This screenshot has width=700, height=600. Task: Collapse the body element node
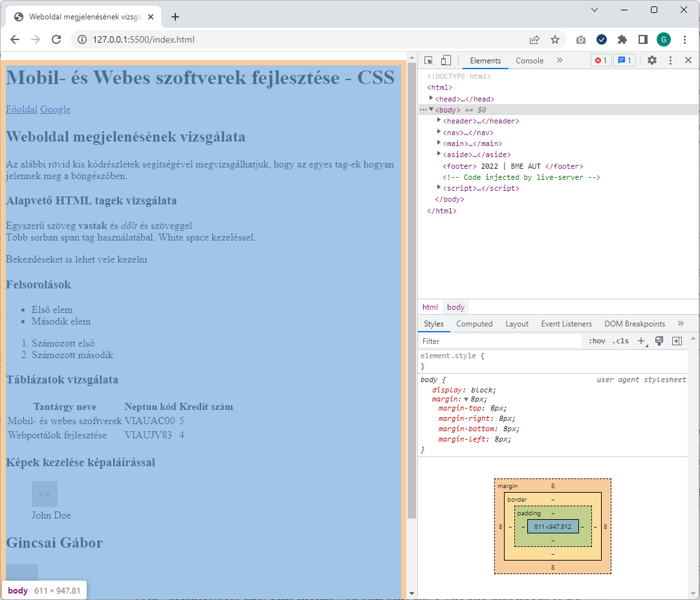(x=432, y=109)
